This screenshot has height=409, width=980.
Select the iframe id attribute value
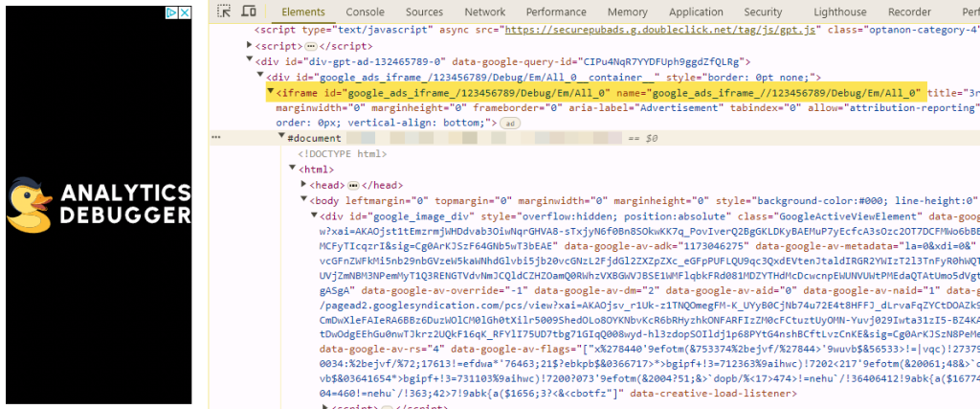point(479,93)
